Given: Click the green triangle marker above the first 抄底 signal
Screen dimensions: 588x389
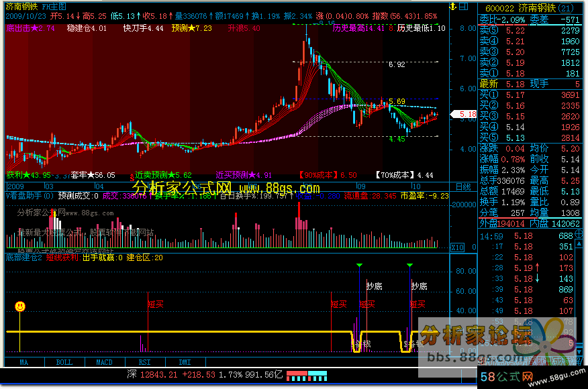Looking at the screenshot, I should click(x=359, y=266).
